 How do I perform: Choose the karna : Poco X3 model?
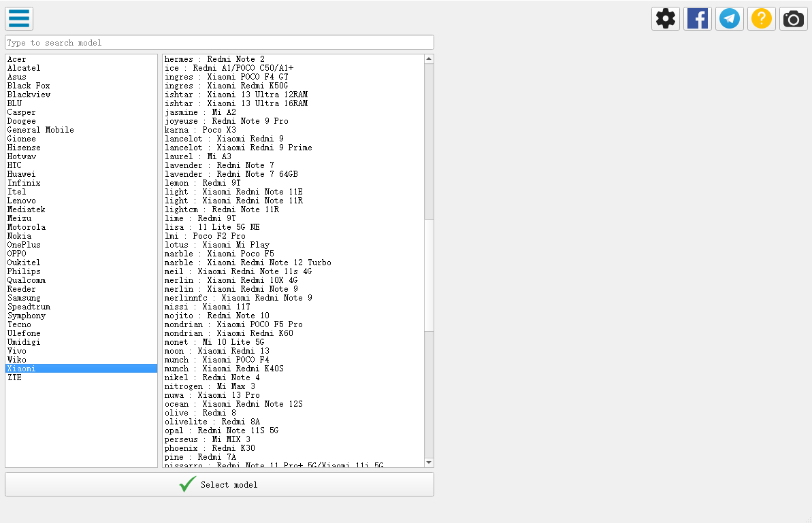[x=200, y=130]
